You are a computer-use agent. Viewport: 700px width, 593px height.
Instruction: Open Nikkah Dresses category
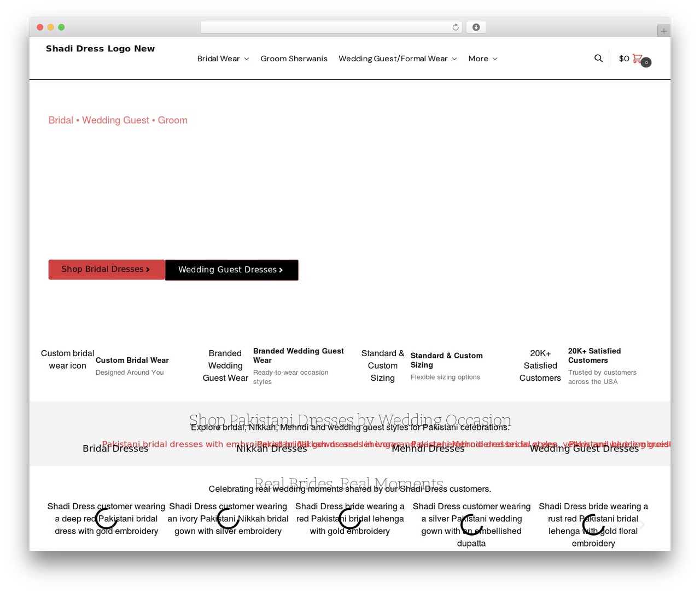click(x=272, y=449)
